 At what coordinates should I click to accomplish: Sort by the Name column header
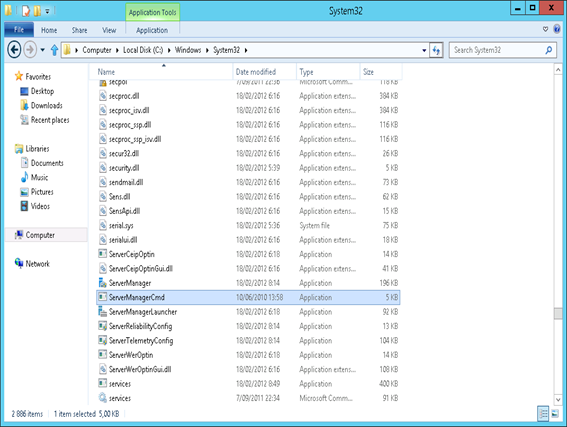[161, 72]
